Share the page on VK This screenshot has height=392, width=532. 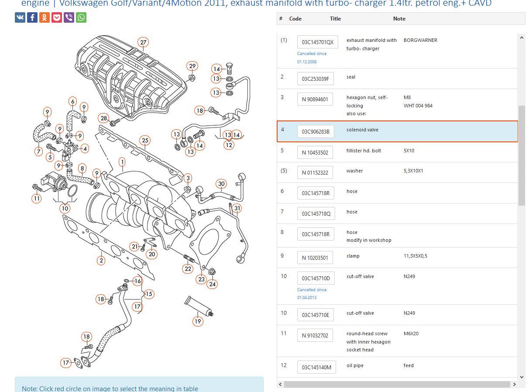pos(20,17)
